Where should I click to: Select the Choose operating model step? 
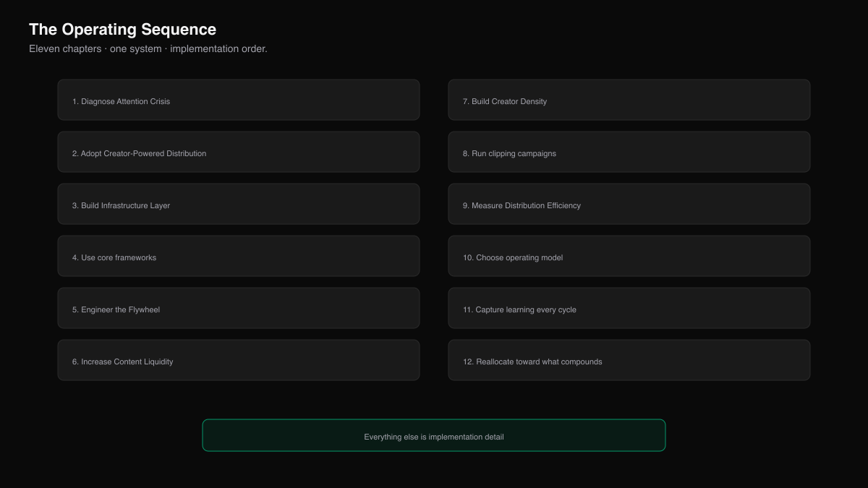[629, 256]
